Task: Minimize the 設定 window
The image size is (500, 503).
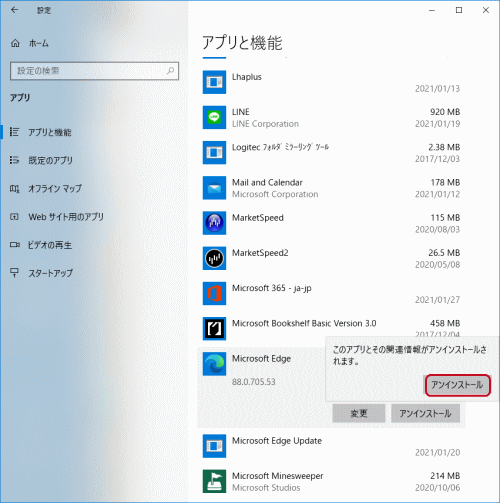Action: [x=432, y=10]
